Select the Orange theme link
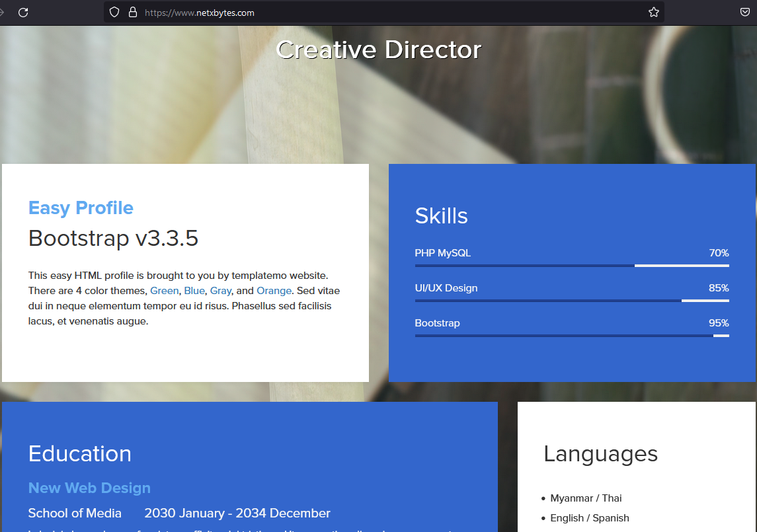Screen dimensions: 757x532 pyautogui.click(x=274, y=291)
